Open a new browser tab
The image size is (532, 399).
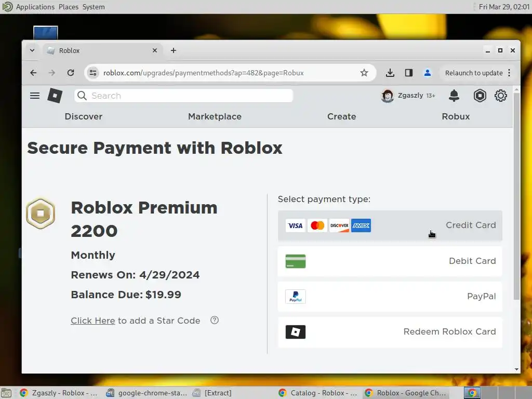pos(174,50)
